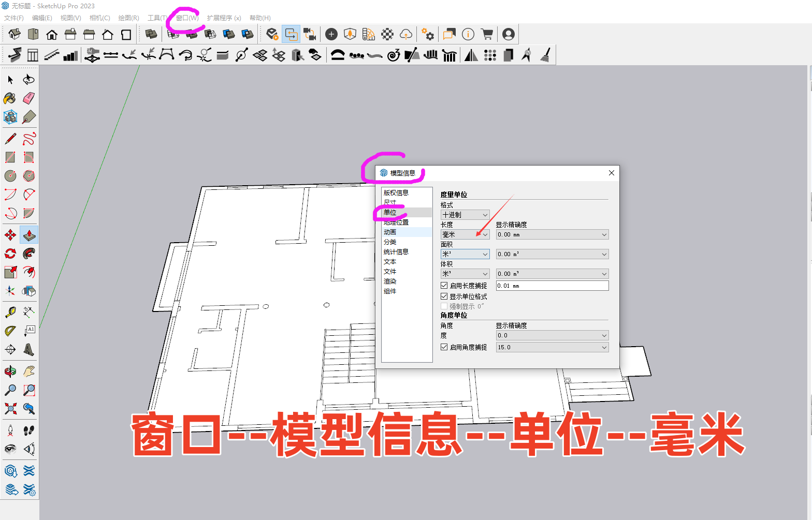Screen dimensions: 812x520
Task: Select the Move tool
Action: [10, 235]
